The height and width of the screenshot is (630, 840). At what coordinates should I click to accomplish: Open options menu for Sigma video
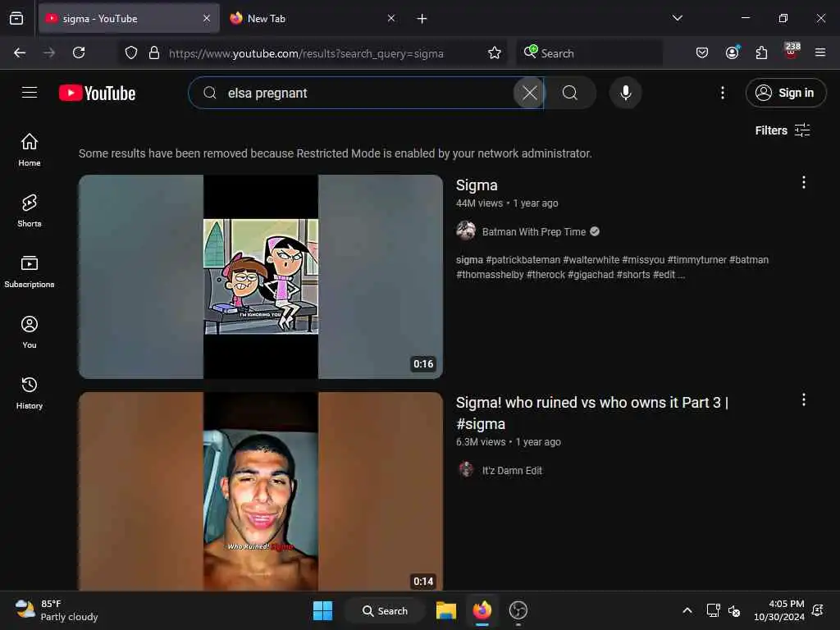[804, 183]
